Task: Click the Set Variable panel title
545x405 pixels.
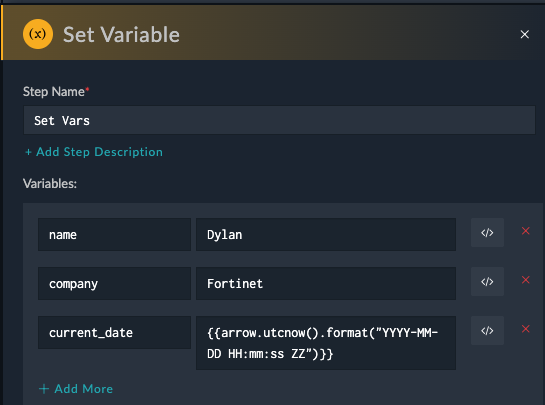Action: click(121, 34)
